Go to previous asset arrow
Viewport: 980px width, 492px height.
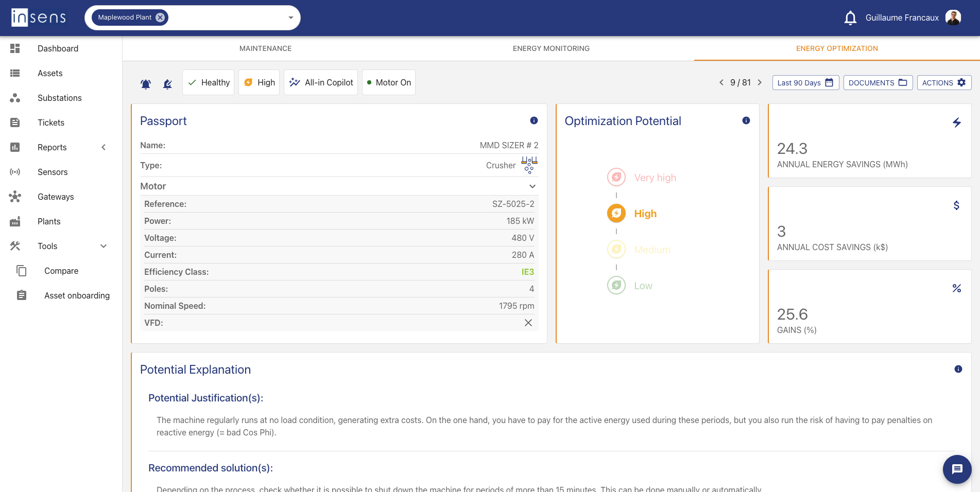pyautogui.click(x=721, y=82)
